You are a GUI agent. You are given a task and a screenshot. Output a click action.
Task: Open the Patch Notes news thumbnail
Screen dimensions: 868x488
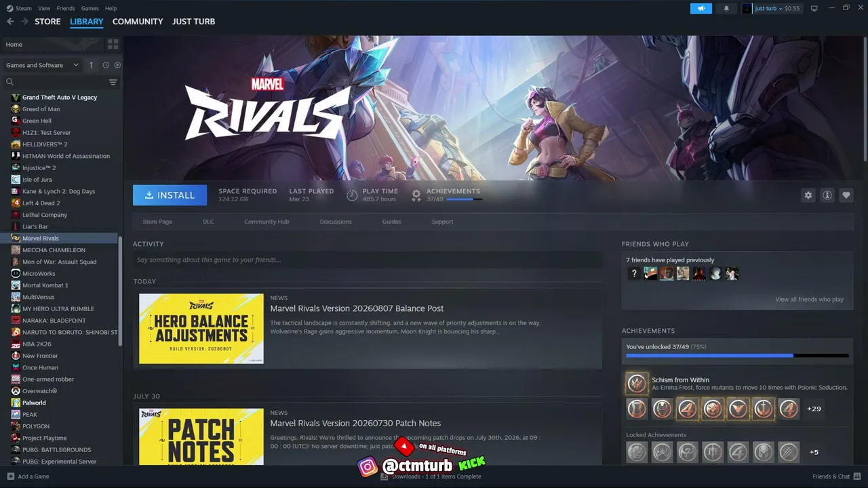201,436
